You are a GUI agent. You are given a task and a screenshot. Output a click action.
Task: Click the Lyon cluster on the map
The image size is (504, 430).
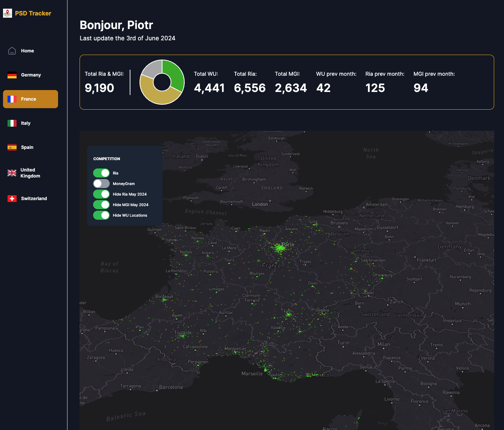click(x=289, y=314)
